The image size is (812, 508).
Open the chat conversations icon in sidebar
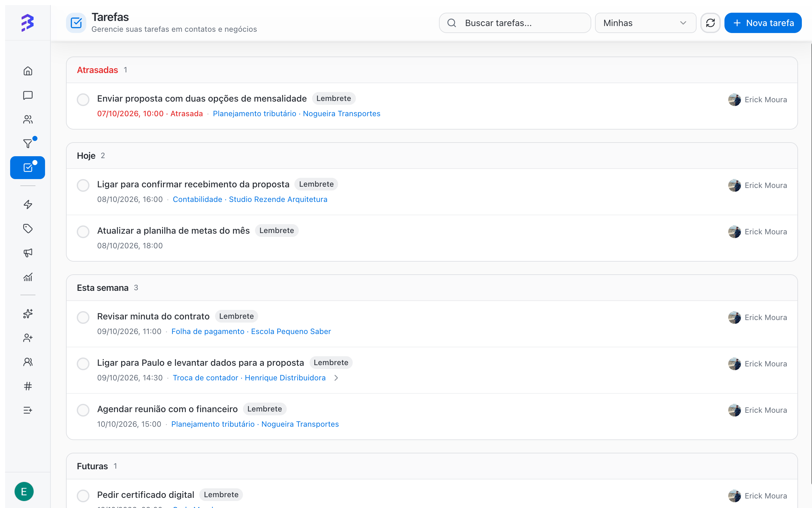pos(28,95)
